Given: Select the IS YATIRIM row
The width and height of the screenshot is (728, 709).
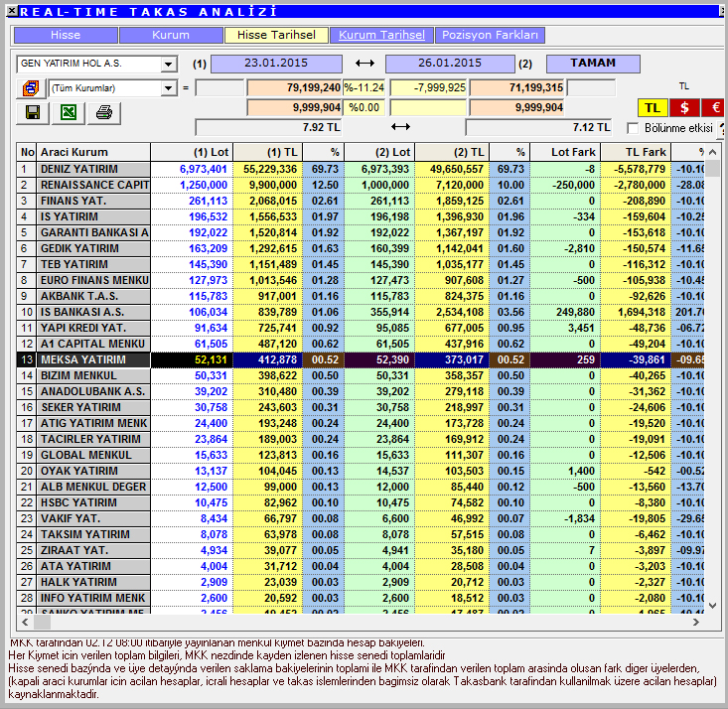Looking at the screenshot, I should [361, 216].
